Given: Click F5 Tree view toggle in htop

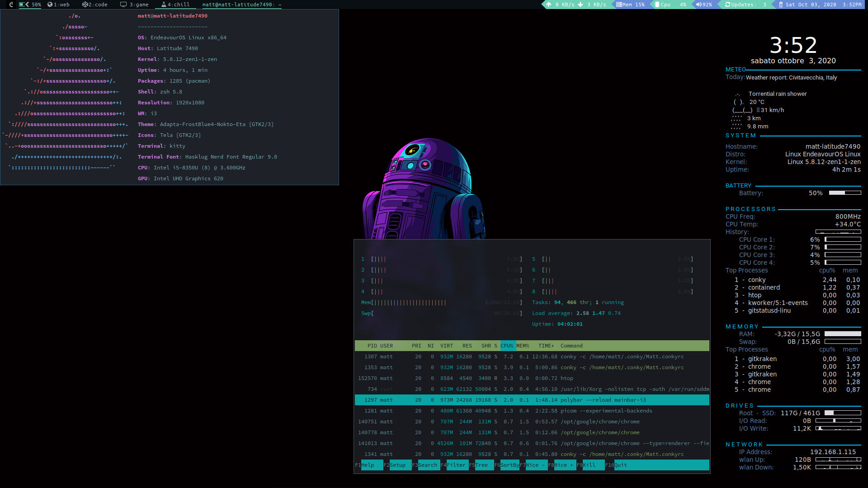Looking at the screenshot, I should pos(481,465).
